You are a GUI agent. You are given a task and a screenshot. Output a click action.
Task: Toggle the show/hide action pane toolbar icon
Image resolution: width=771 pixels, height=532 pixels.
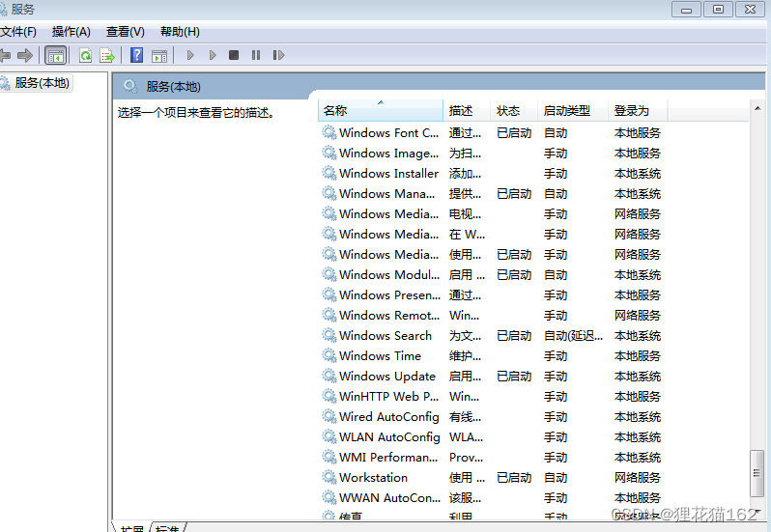pyautogui.click(x=159, y=56)
